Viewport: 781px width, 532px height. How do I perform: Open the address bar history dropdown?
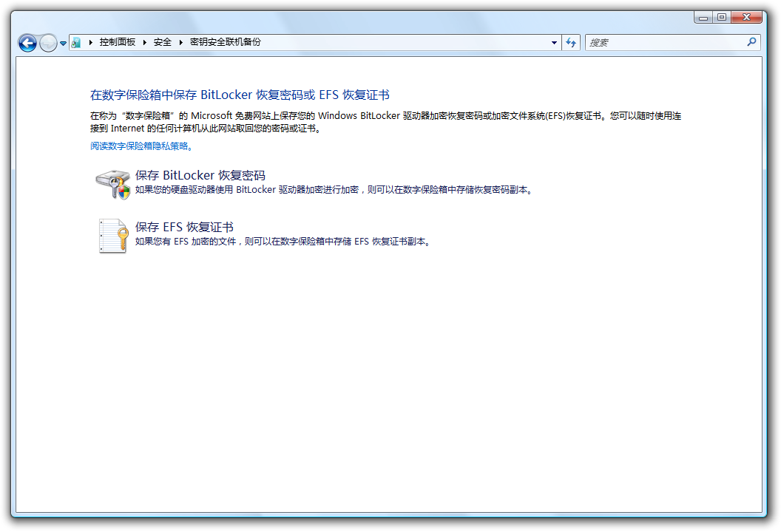[x=555, y=43]
